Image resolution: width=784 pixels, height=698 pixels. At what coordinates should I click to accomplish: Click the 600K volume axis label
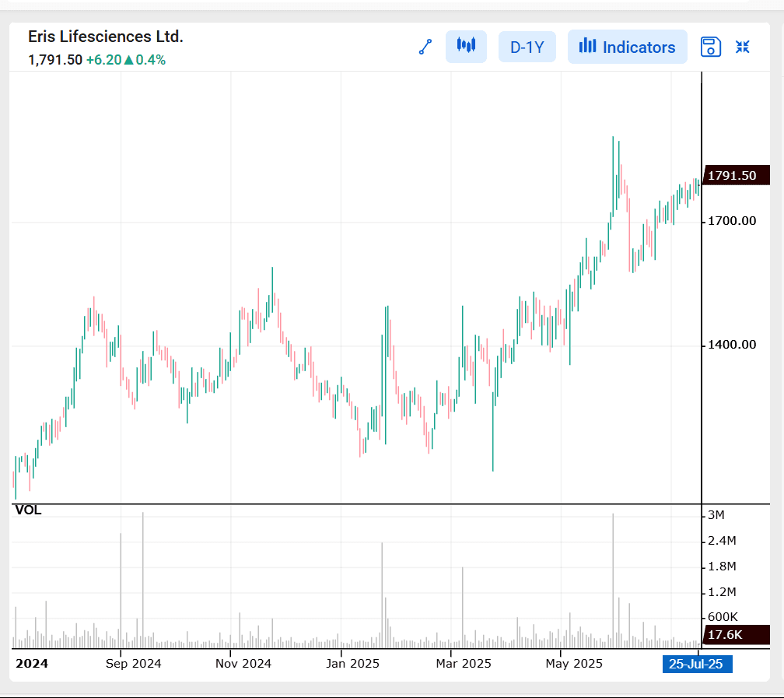(723, 617)
